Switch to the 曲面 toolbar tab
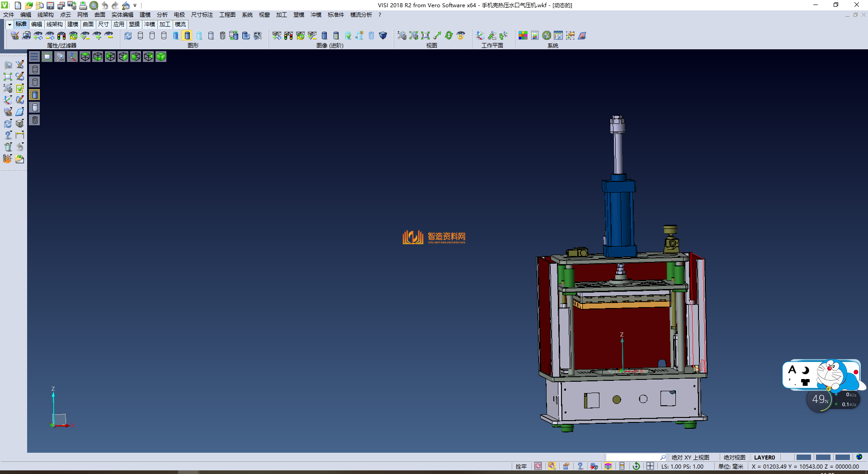The image size is (868, 474). click(x=88, y=24)
